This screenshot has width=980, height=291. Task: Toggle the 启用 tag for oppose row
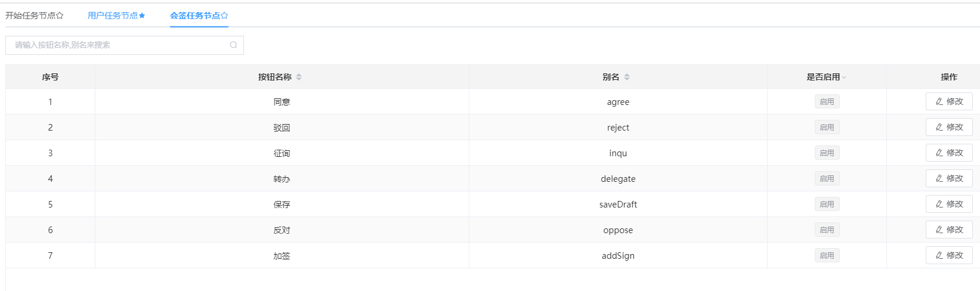coord(827,230)
